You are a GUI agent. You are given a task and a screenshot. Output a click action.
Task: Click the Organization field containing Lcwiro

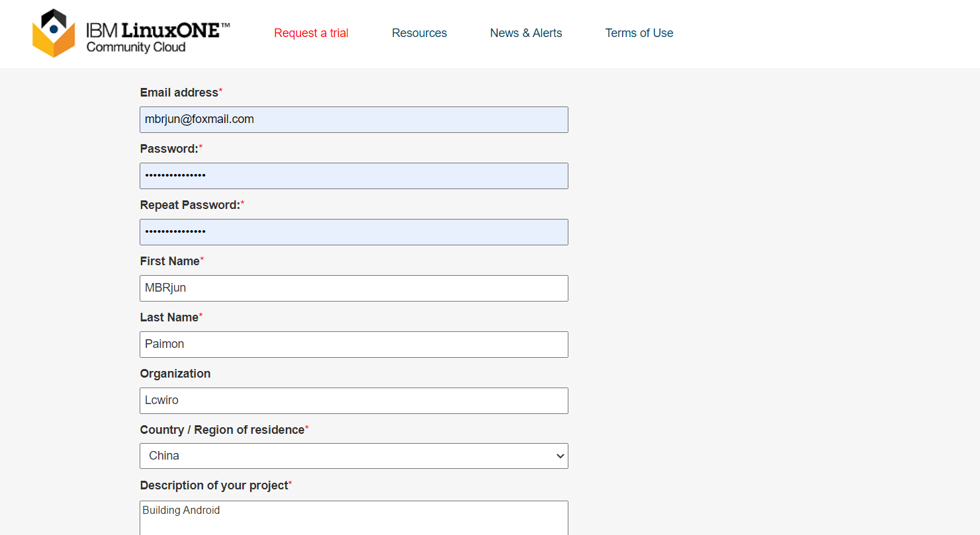353,401
